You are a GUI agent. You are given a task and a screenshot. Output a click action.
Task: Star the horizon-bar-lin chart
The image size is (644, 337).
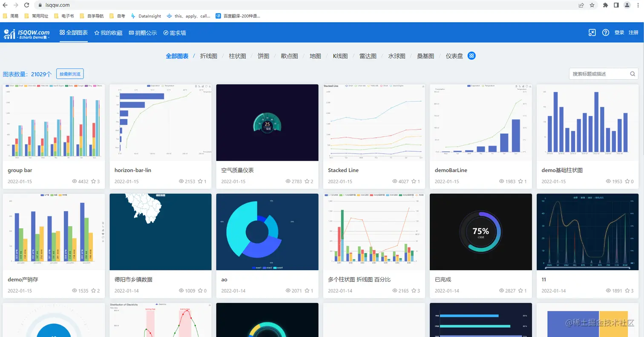(200, 181)
